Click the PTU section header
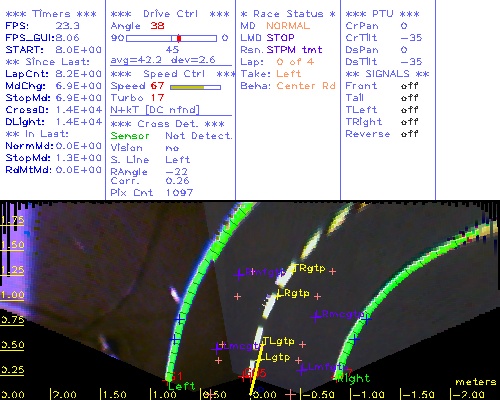500x400 pixels. (382, 14)
